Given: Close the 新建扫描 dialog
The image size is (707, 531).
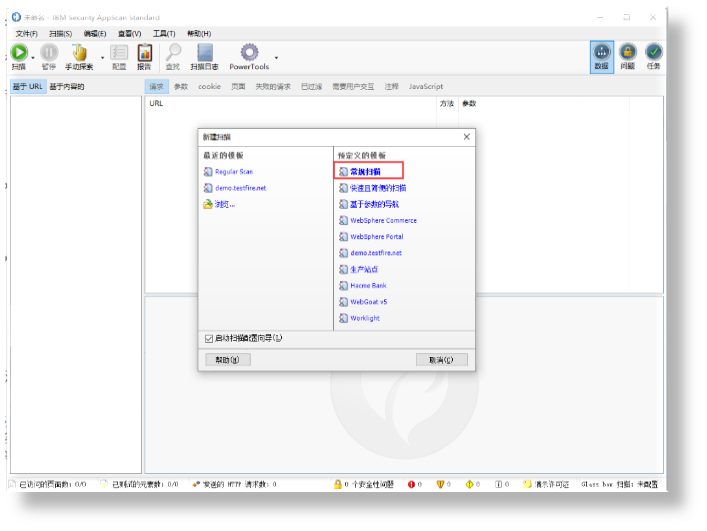Looking at the screenshot, I should point(467,137).
